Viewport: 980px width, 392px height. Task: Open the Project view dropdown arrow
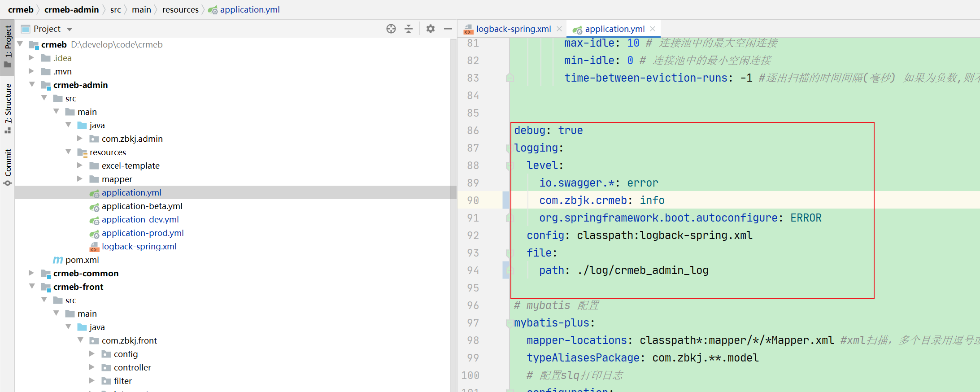70,29
